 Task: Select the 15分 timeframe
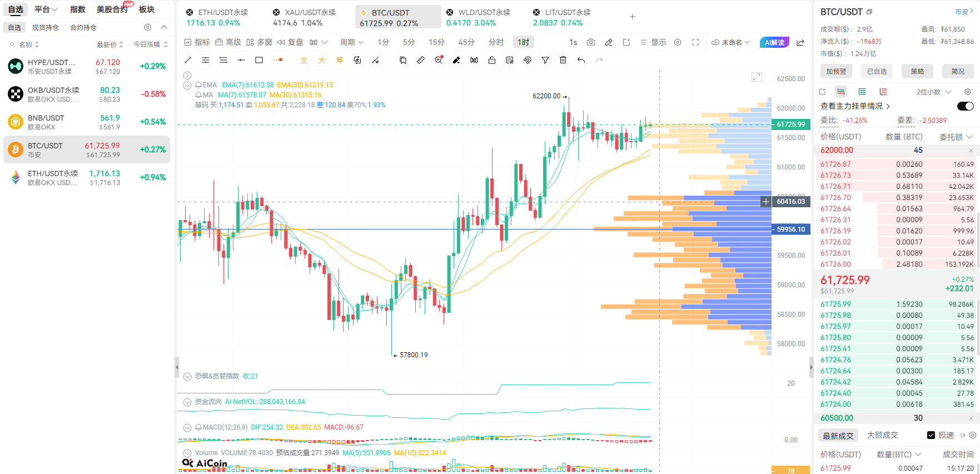(436, 42)
